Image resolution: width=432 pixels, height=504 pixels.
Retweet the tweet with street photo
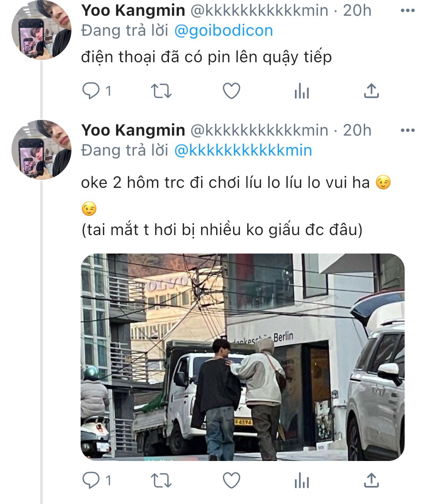[x=161, y=480]
